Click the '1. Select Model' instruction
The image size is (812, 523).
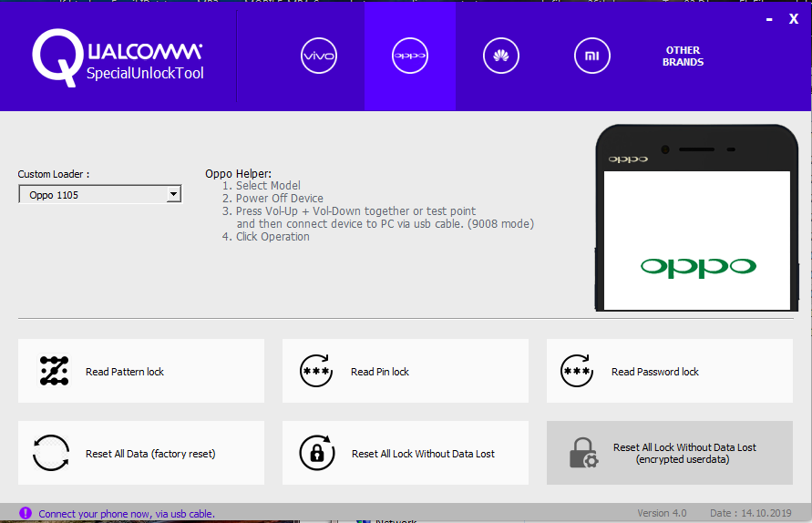pos(261,185)
